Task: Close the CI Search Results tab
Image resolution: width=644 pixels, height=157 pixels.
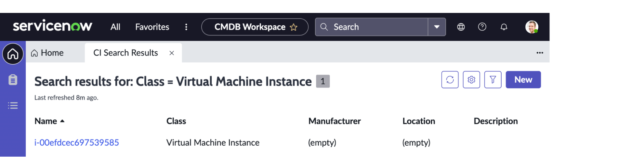Action: click(172, 53)
